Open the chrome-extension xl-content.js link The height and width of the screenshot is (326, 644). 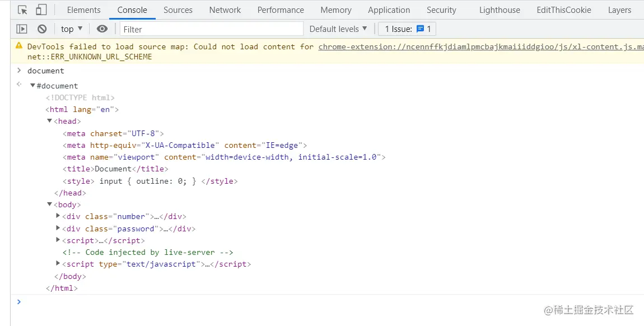[x=481, y=46]
